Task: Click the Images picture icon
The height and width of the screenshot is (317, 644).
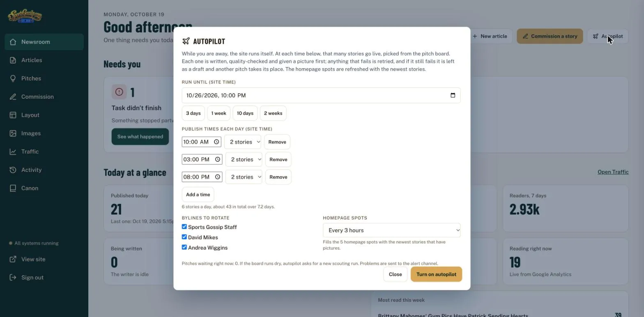Action: pos(13,133)
